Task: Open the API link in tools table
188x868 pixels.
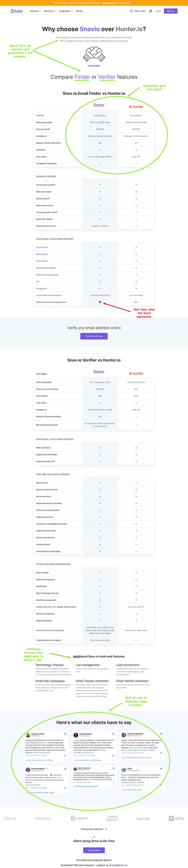Action: (38, 282)
